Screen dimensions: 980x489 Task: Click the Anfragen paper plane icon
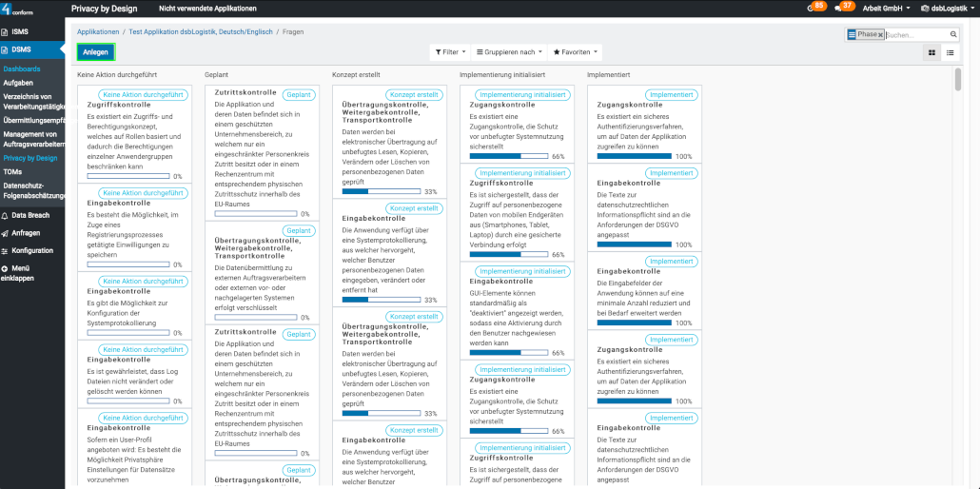click(x=5, y=233)
